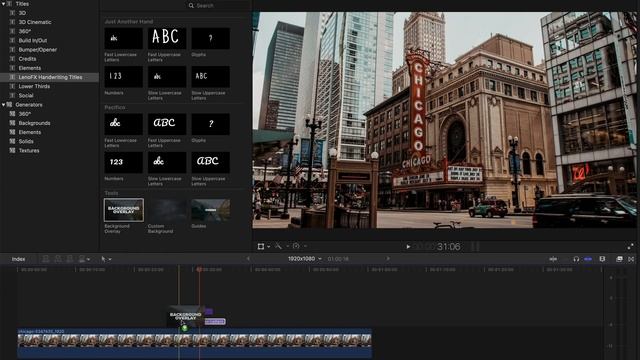Select Pacifico Slow Lowercase Letters thumbnail
This screenshot has width=640, height=360.
tap(167, 162)
